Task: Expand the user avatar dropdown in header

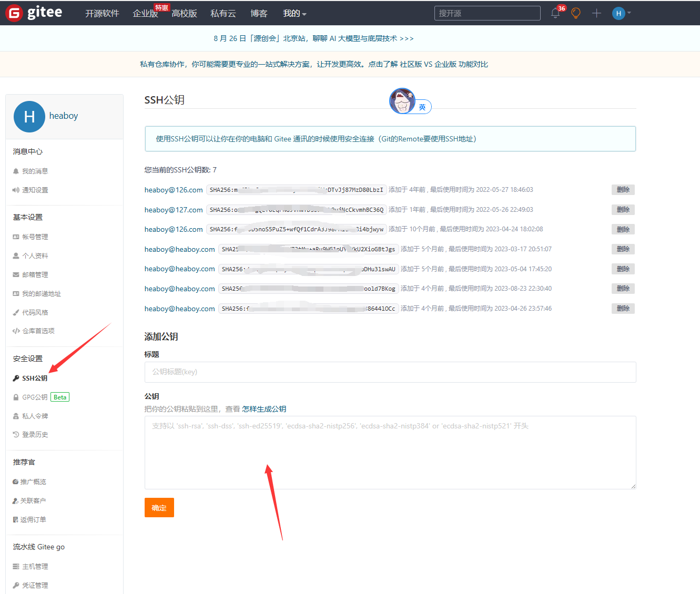Action: click(x=621, y=13)
